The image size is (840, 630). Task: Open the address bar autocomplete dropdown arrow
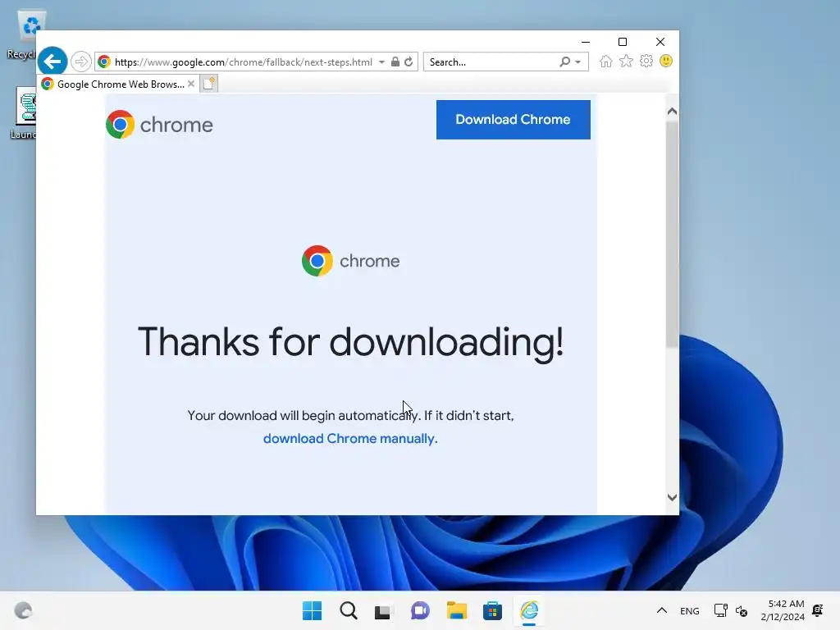pyautogui.click(x=381, y=62)
